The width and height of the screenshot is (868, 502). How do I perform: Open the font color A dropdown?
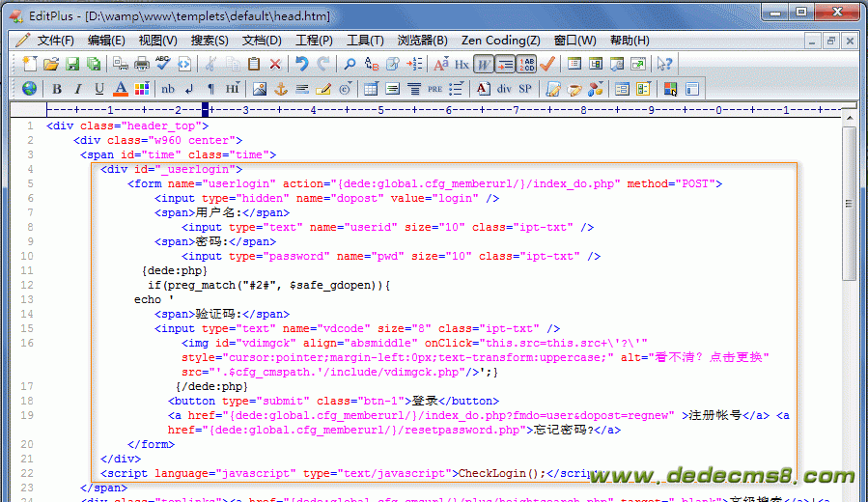(x=121, y=89)
